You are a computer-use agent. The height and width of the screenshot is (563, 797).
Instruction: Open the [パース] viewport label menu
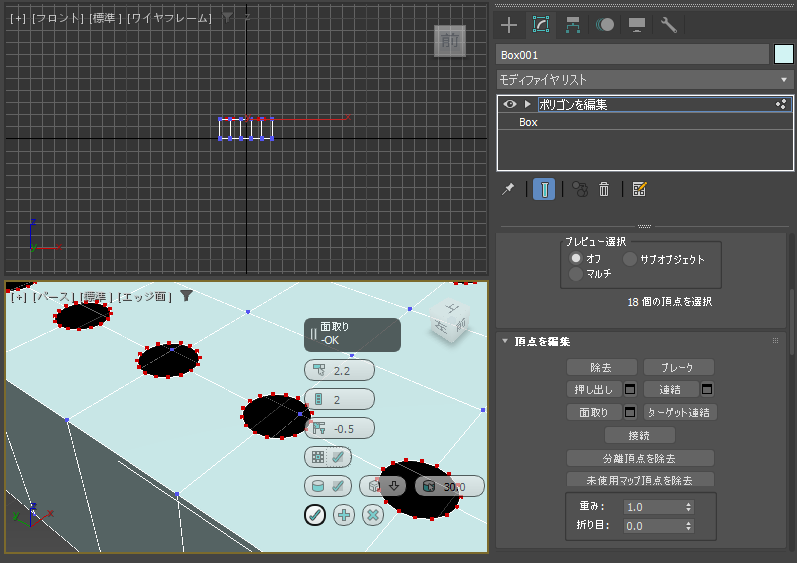(54, 296)
